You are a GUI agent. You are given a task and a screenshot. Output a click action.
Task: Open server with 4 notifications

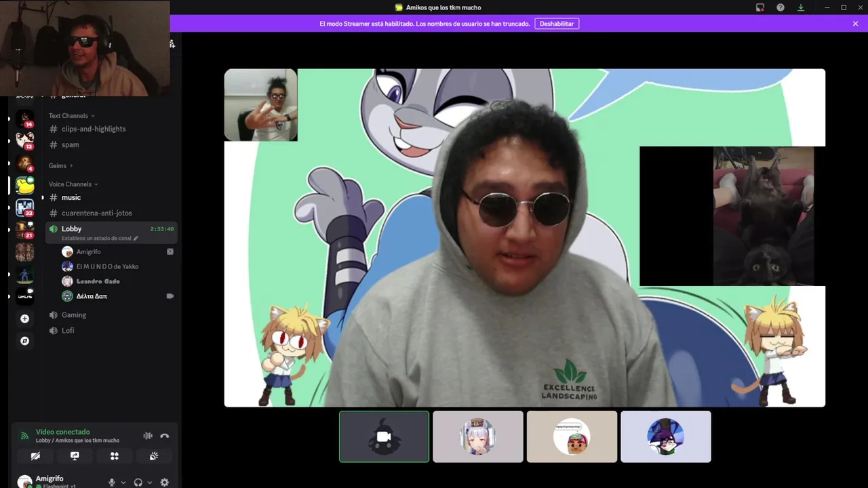coord(24,163)
